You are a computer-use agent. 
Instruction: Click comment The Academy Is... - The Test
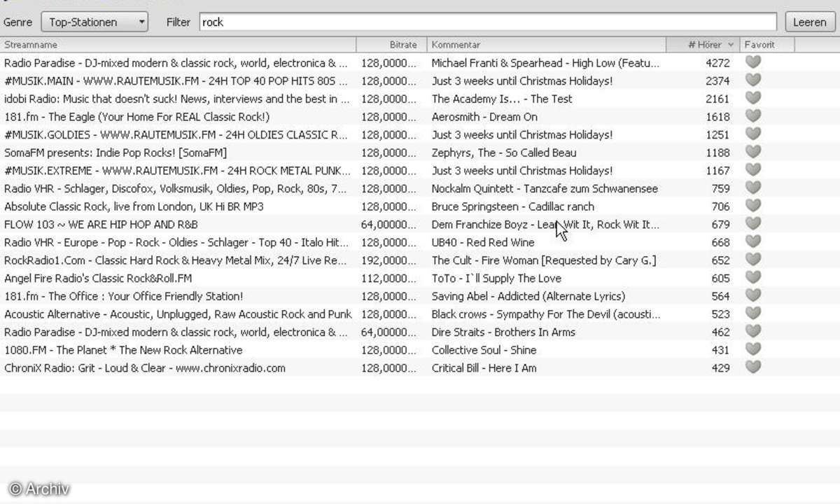(x=502, y=99)
